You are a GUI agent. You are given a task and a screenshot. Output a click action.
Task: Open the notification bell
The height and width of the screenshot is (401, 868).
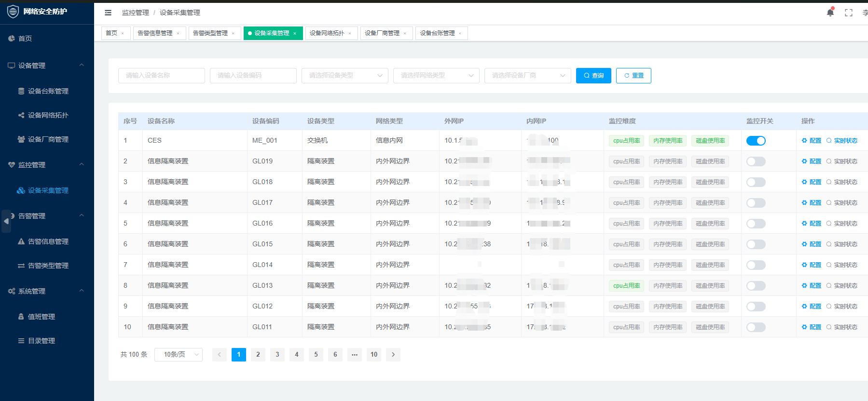click(x=830, y=13)
